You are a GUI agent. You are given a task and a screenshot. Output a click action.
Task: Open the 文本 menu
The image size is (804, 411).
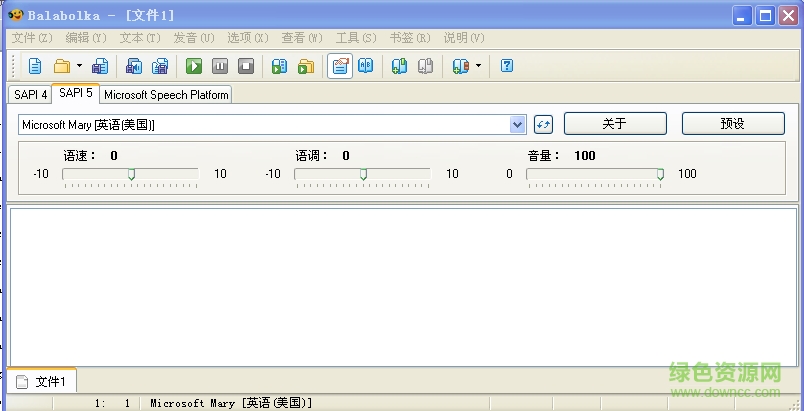point(140,38)
